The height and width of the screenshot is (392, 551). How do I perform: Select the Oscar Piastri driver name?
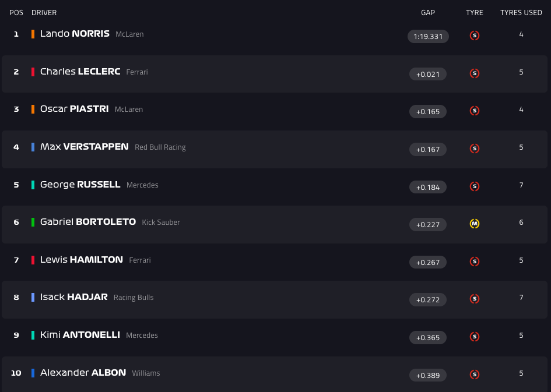(x=74, y=109)
